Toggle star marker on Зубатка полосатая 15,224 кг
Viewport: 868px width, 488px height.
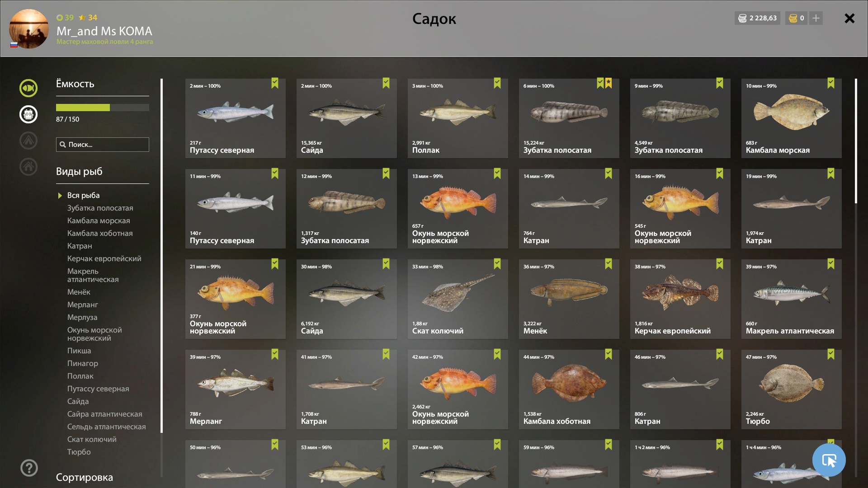coord(609,83)
